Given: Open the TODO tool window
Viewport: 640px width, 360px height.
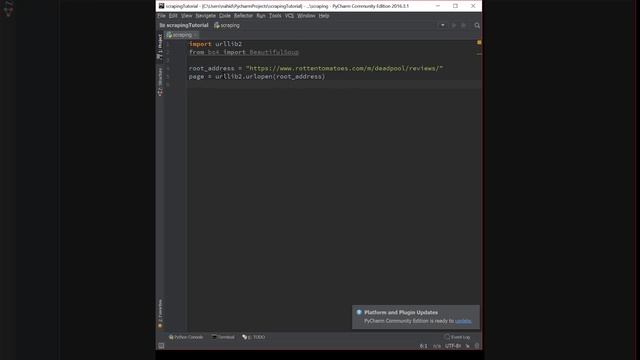Looking at the screenshot, I should pos(253,337).
